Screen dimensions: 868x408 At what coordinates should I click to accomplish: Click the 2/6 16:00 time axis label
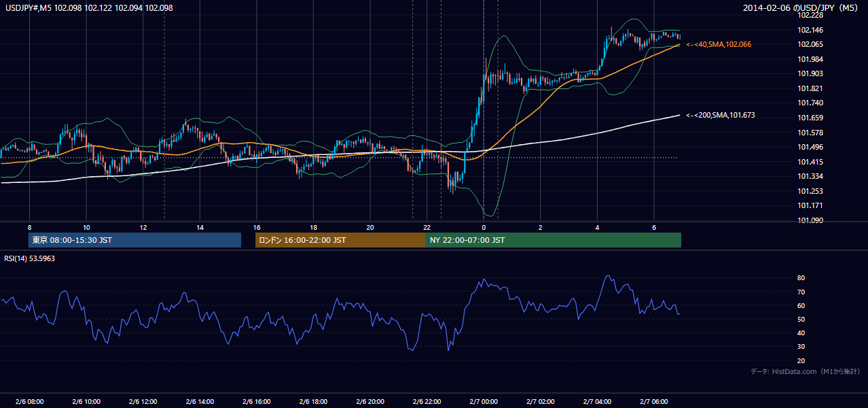click(x=257, y=401)
